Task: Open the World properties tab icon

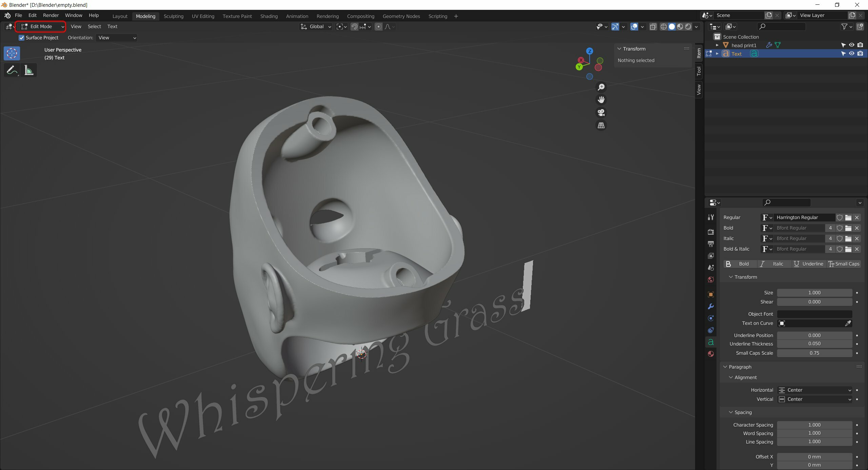Action: point(711,279)
